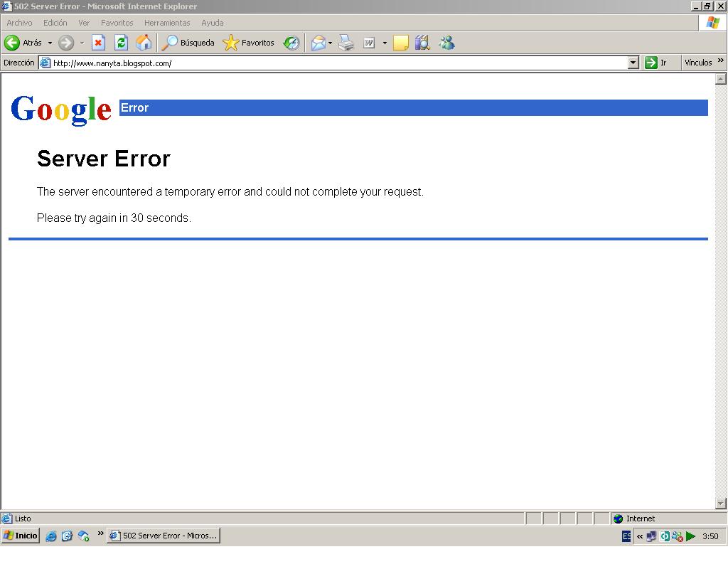Select 502 Server Error taskbar button

pyautogui.click(x=164, y=536)
